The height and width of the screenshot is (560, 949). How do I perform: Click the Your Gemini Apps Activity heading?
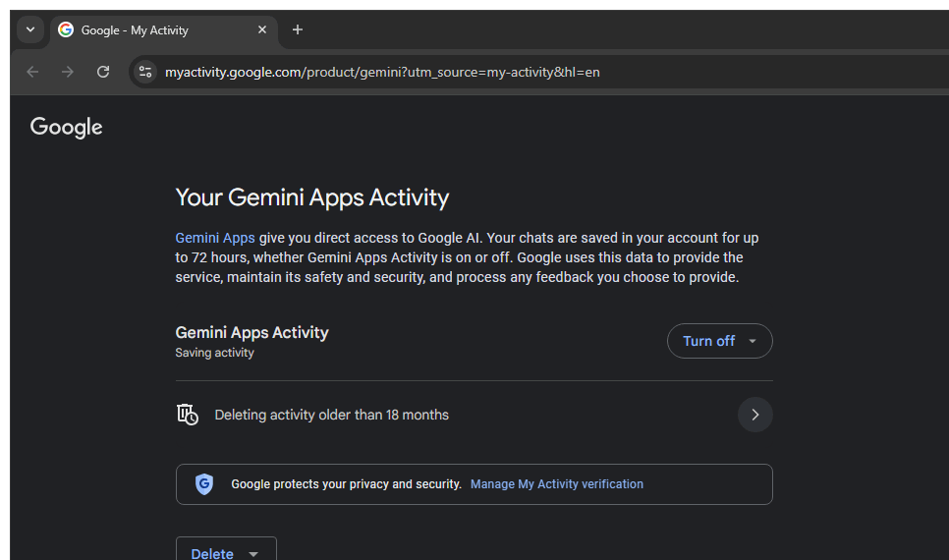click(312, 198)
